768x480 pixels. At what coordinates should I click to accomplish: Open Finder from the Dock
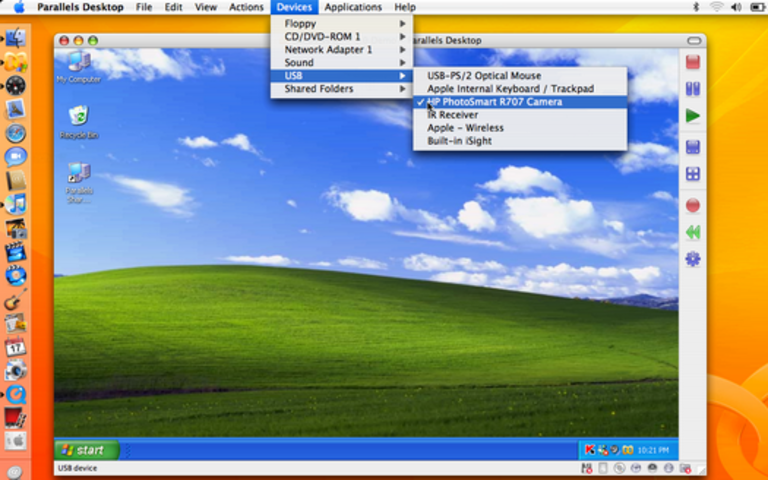click(15, 38)
